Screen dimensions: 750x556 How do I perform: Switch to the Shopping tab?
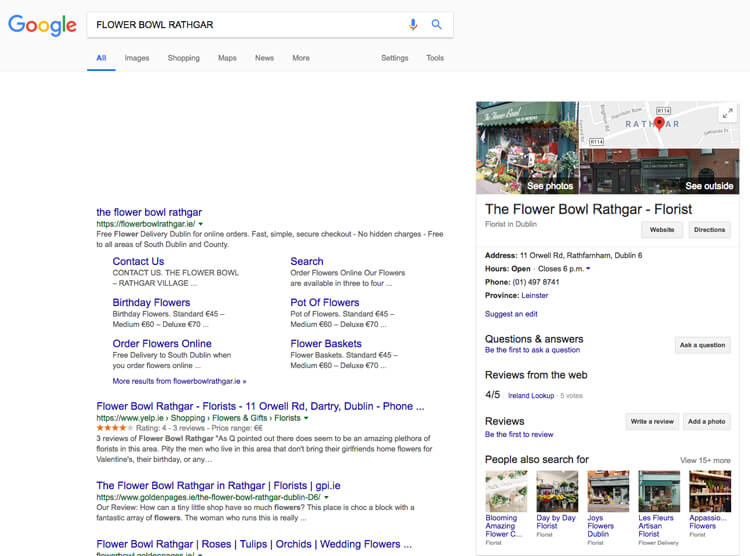coord(184,58)
